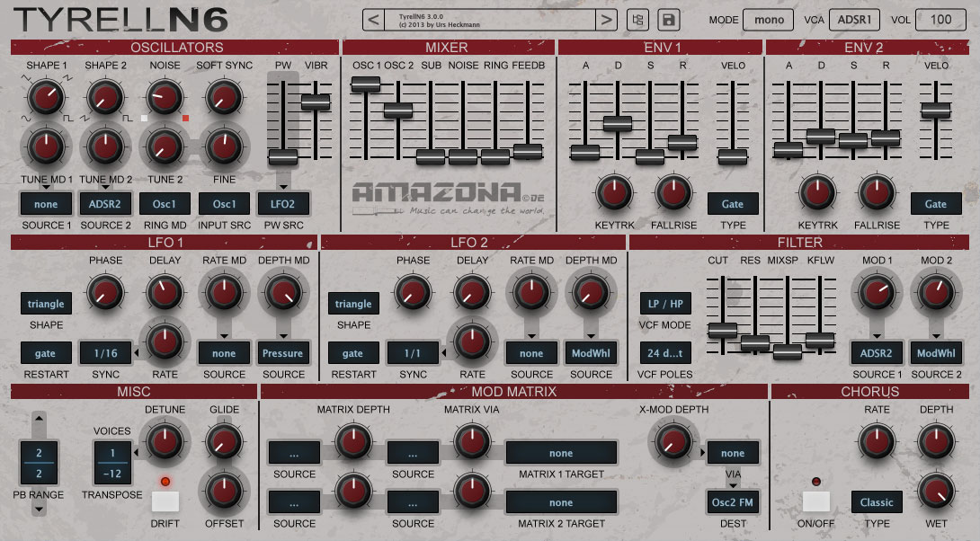The image size is (980, 541).
Task: Toggle the ENV 1 TYPE Gate button
Action: (733, 204)
